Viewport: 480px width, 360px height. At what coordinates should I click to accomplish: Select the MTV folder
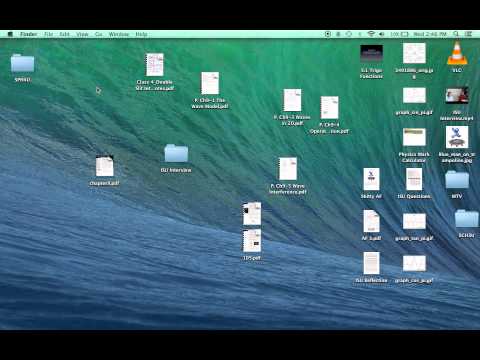tap(457, 180)
